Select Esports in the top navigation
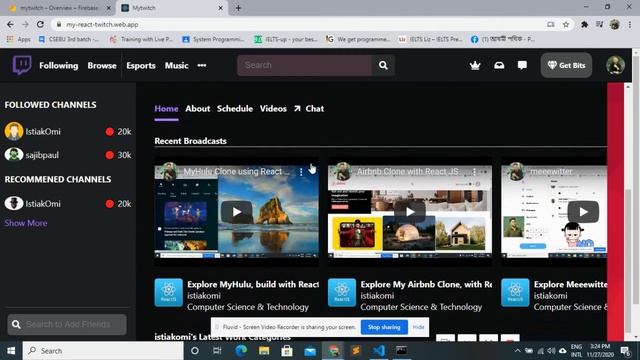 pos(141,65)
